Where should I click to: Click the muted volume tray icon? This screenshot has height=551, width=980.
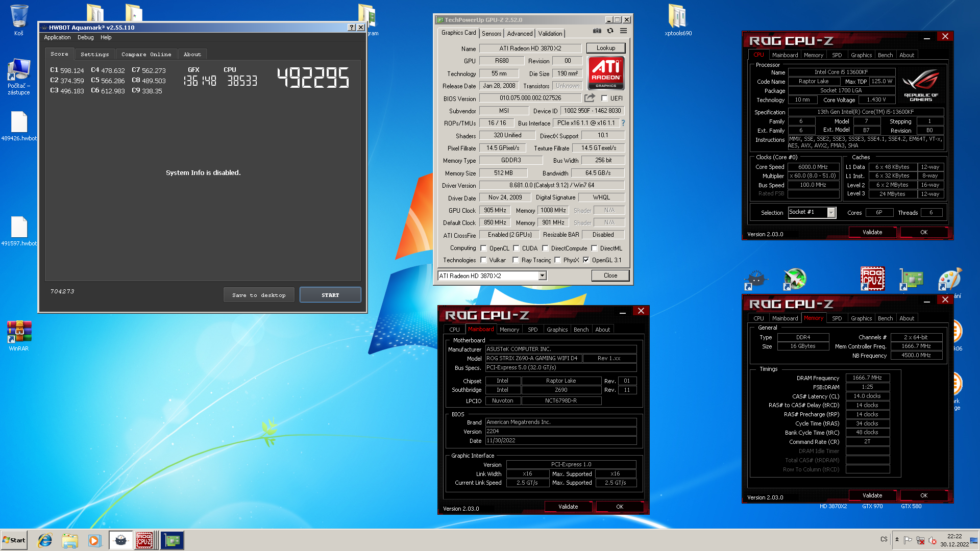pyautogui.click(x=933, y=540)
